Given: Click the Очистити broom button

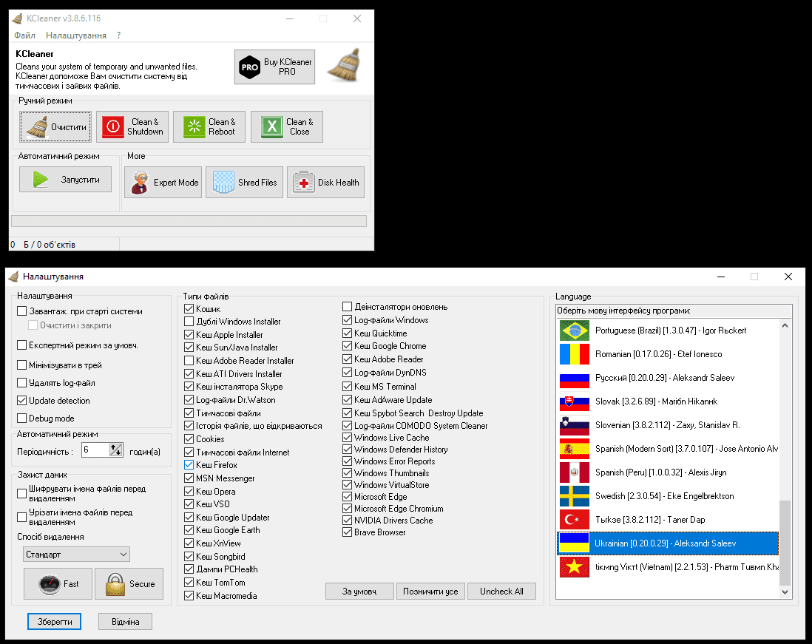Looking at the screenshot, I should [56, 127].
